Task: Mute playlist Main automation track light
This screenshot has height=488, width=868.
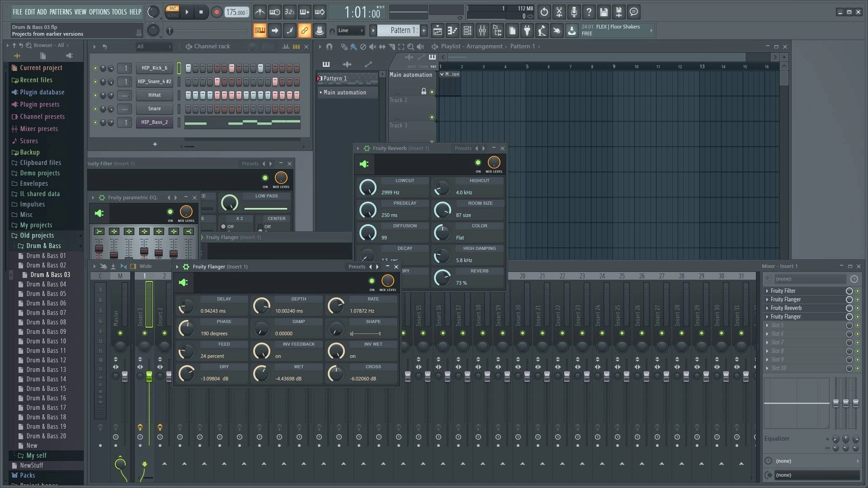Action: coord(432,92)
